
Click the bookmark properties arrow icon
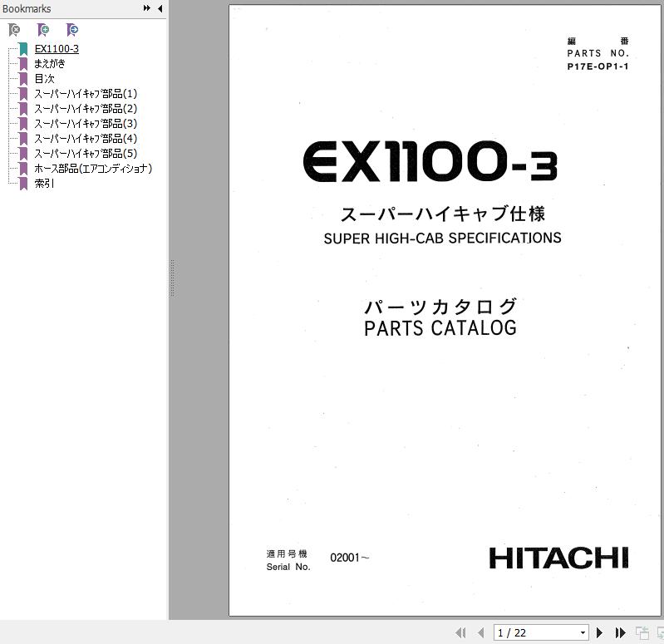click(x=72, y=30)
